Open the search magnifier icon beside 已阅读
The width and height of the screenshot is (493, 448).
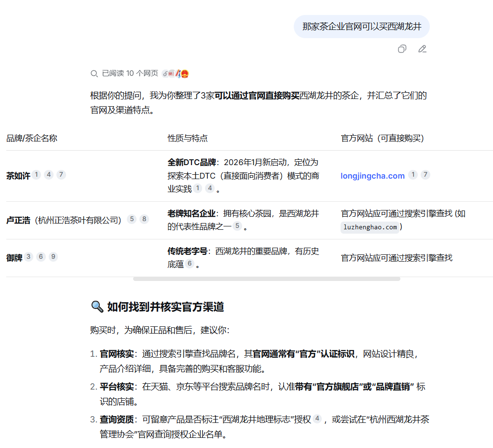pos(94,73)
